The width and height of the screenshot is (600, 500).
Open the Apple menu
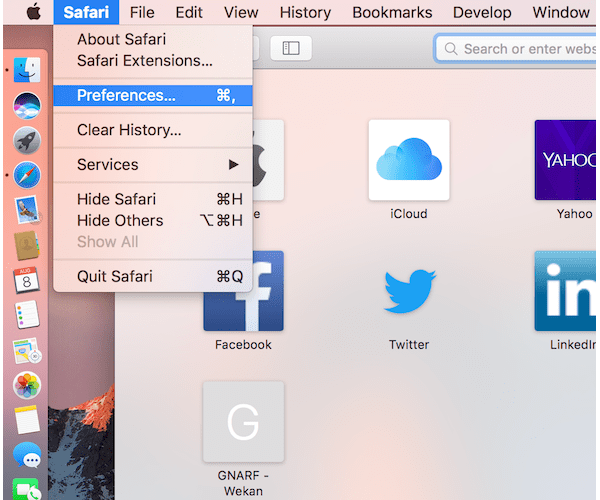pos(34,12)
